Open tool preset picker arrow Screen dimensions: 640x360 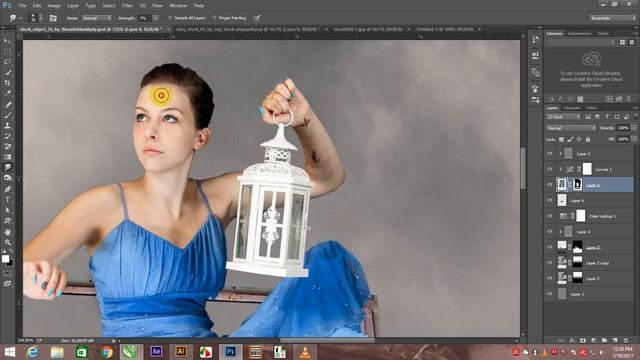click(20, 18)
